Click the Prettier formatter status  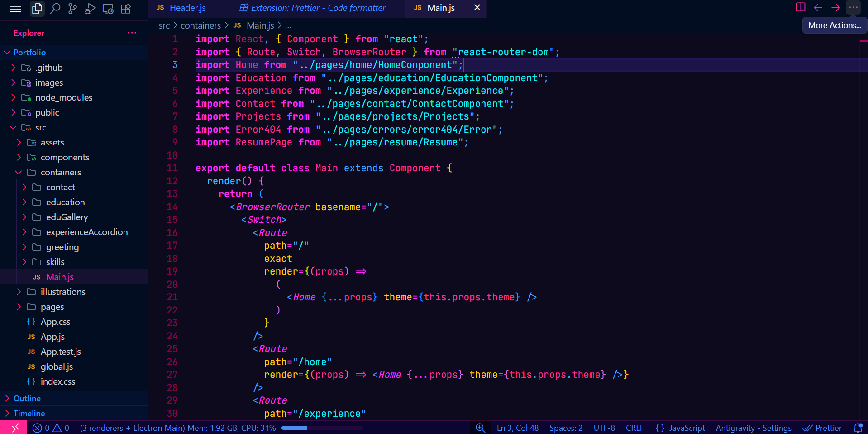tap(822, 428)
